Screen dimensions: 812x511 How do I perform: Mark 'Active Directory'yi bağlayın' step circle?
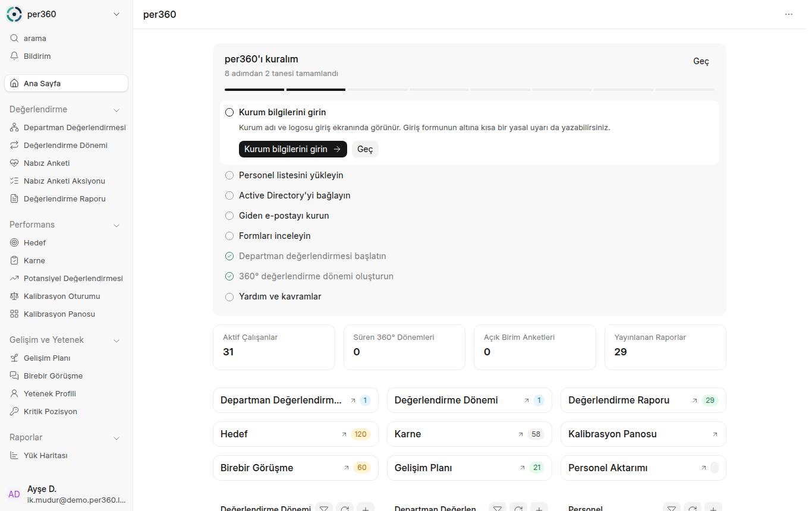point(229,195)
